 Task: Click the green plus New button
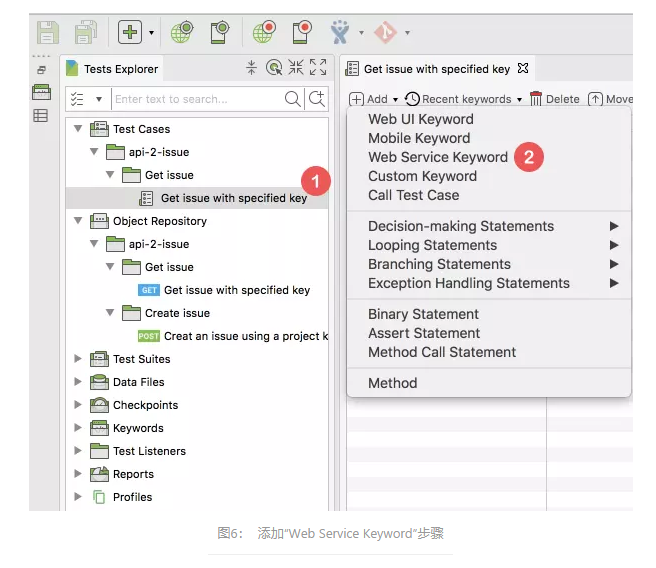[130, 32]
